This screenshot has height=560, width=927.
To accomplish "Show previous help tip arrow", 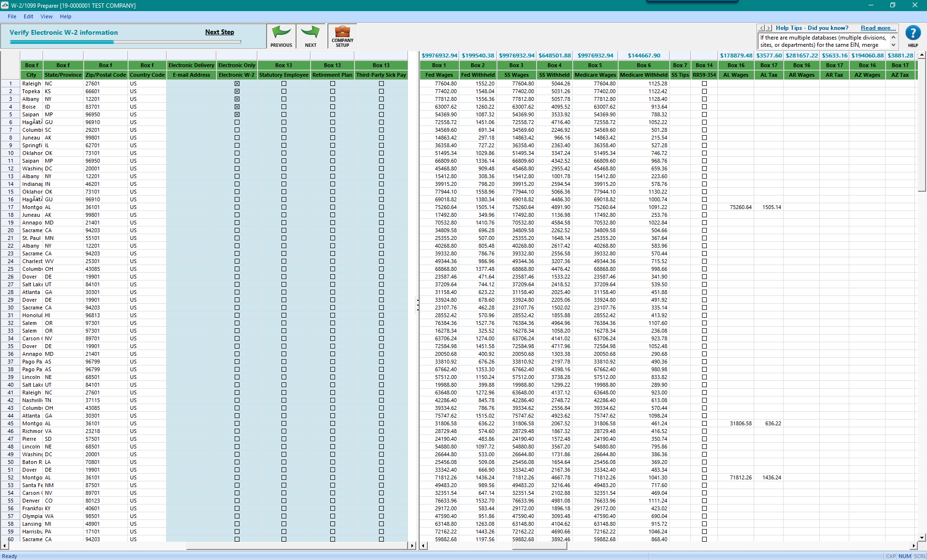I will tap(761, 28).
